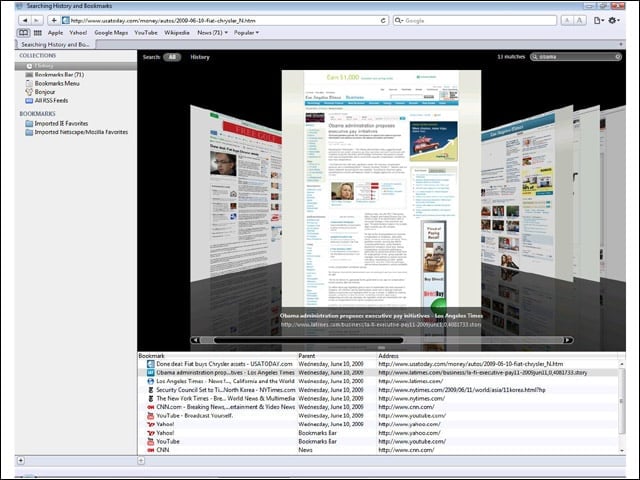The height and width of the screenshot is (480, 640).
Task: Open Imported IE Favorites folder
Action: 61,123
